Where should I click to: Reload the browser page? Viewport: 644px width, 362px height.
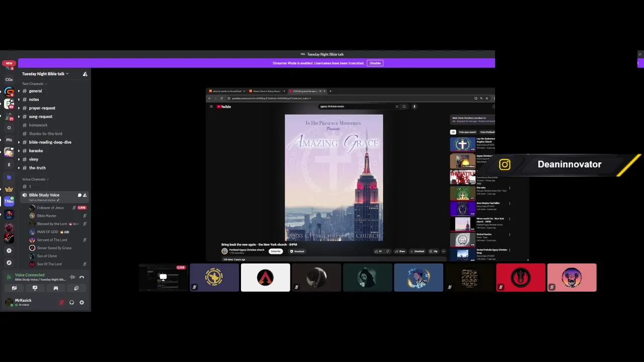tap(221, 99)
